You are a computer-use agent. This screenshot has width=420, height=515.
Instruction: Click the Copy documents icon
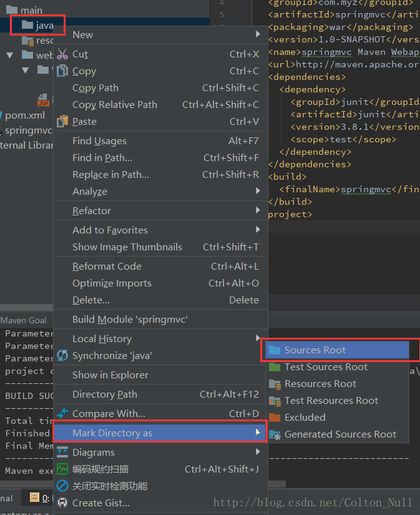[62, 71]
